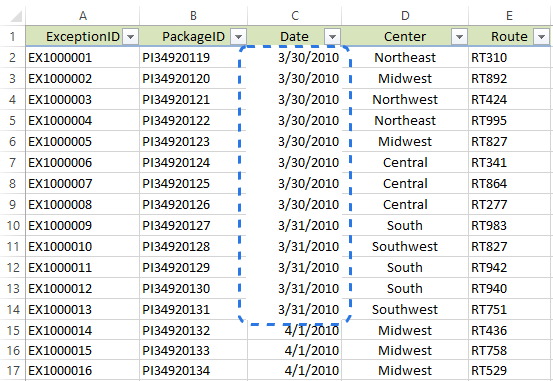Screen dimensions: 553x381
Task: Select cell EX1000002
Action: click(x=83, y=78)
